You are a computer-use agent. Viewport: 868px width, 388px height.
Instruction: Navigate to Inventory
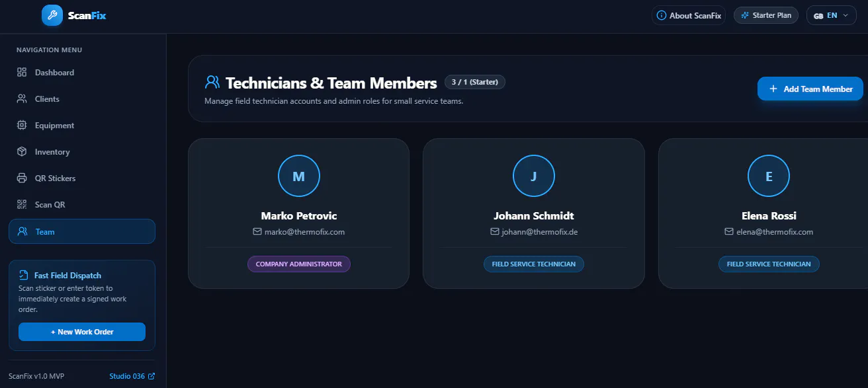click(82, 151)
